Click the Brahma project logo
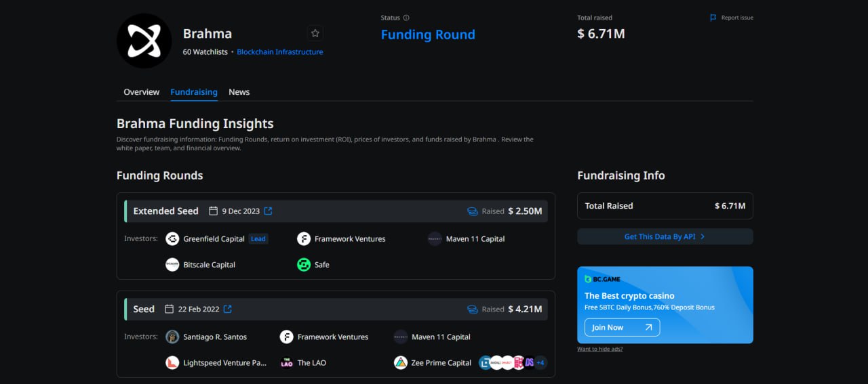This screenshot has width=868, height=384. [x=144, y=41]
